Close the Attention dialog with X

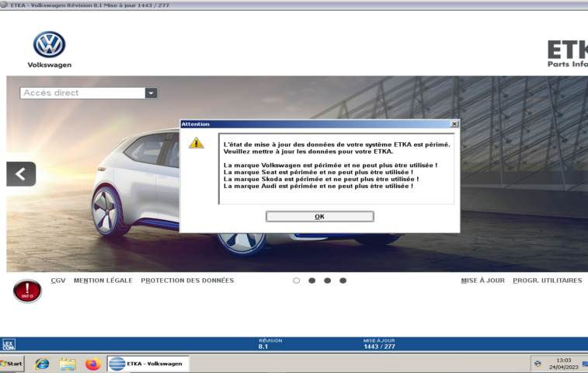pyautogui.click(x=454, y=124)
